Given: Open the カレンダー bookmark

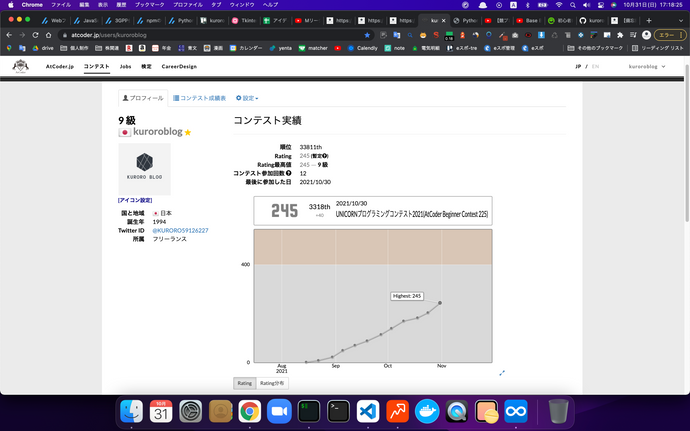Looking at the screenshot, I should coord(246,48).
